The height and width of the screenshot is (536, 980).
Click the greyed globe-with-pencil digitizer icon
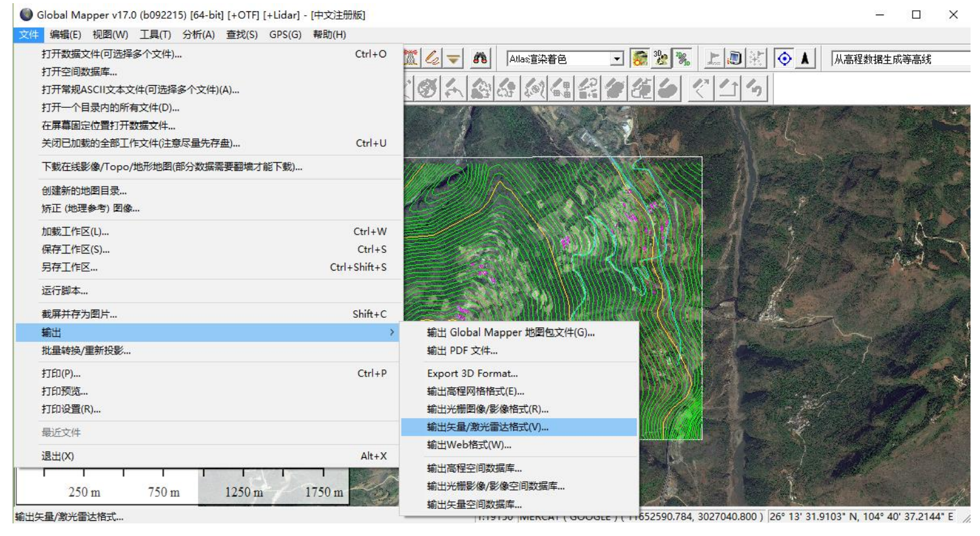pyautogui.click(x=427, y=88)
